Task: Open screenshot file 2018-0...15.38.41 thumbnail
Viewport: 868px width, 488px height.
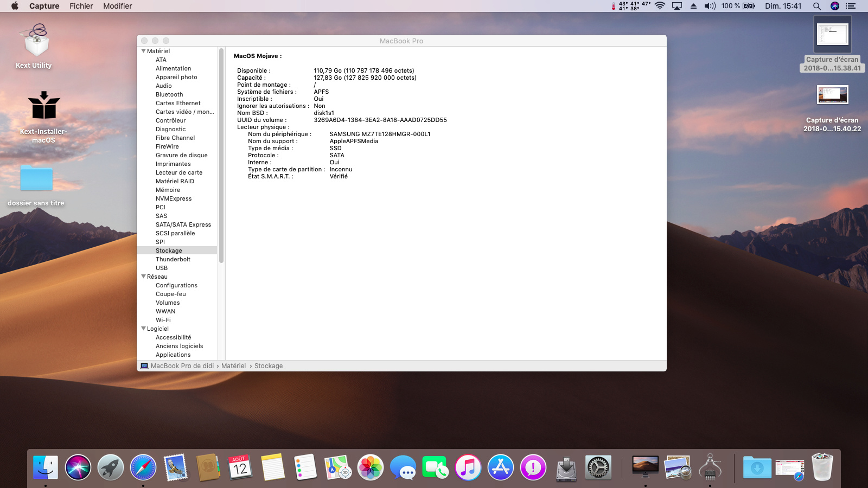Action: coord(832,34)
